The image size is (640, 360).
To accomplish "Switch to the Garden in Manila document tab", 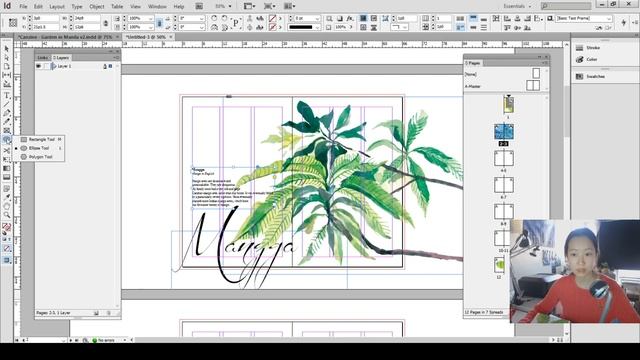I will pos(65,37).
